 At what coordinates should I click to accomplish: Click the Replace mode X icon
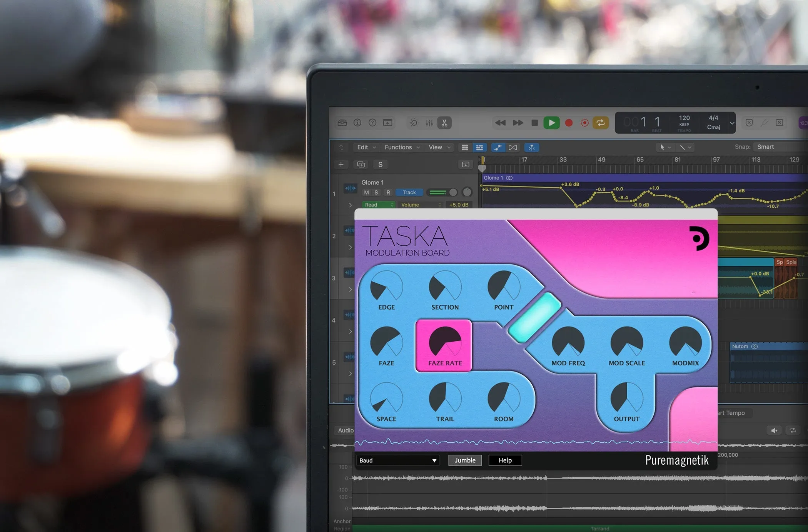749,123
